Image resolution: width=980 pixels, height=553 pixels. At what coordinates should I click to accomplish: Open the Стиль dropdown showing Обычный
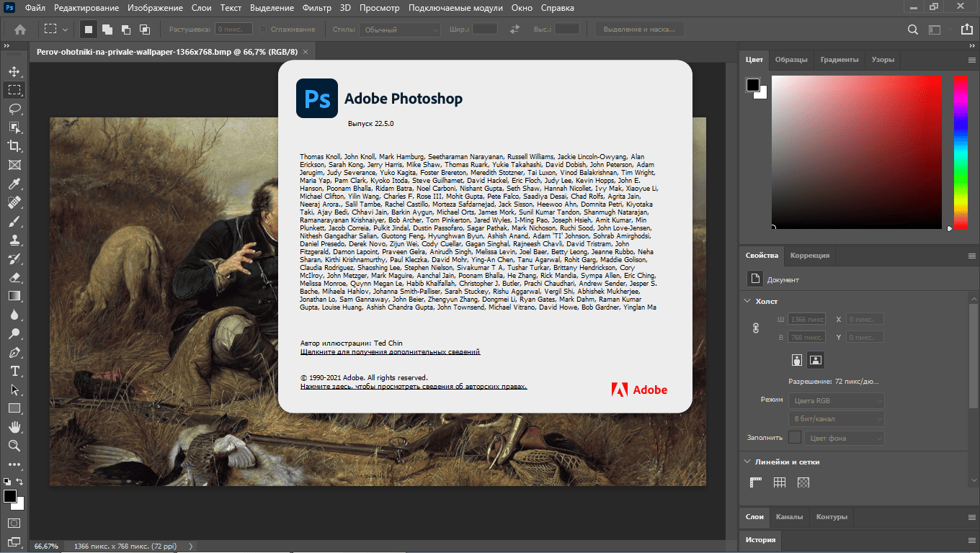point(399,30)
